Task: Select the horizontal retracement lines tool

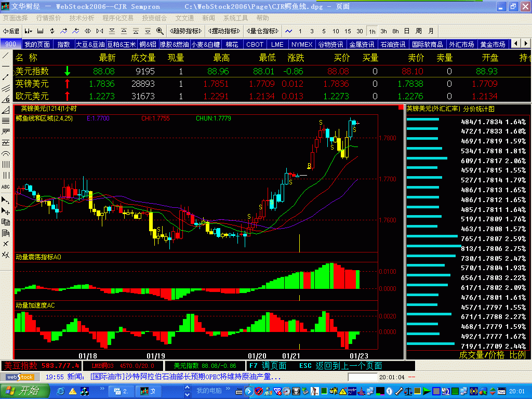Action: 6,121
